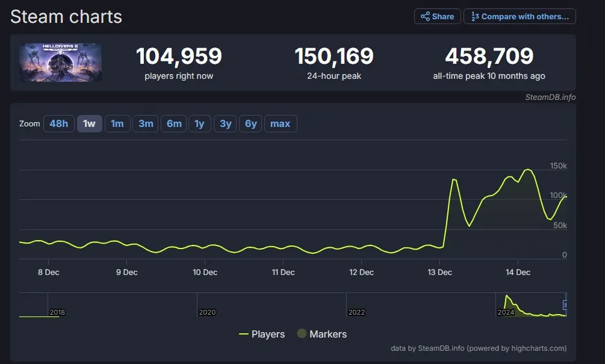Toggle the Markers series in legend
Image resolution: width=605 pixels, height=364 pixels.
click(x=322, y=334)
